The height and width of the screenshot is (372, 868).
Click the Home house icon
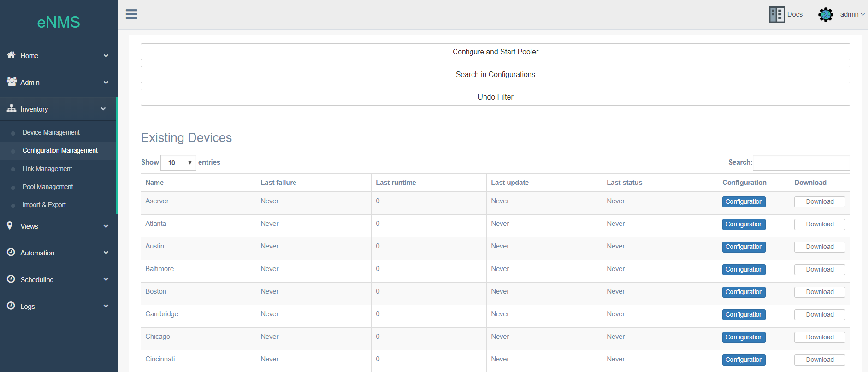[x=12, y=55]
